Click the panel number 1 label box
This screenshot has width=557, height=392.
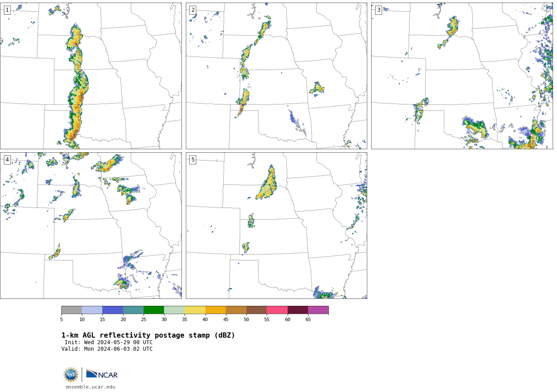point(7,10)
